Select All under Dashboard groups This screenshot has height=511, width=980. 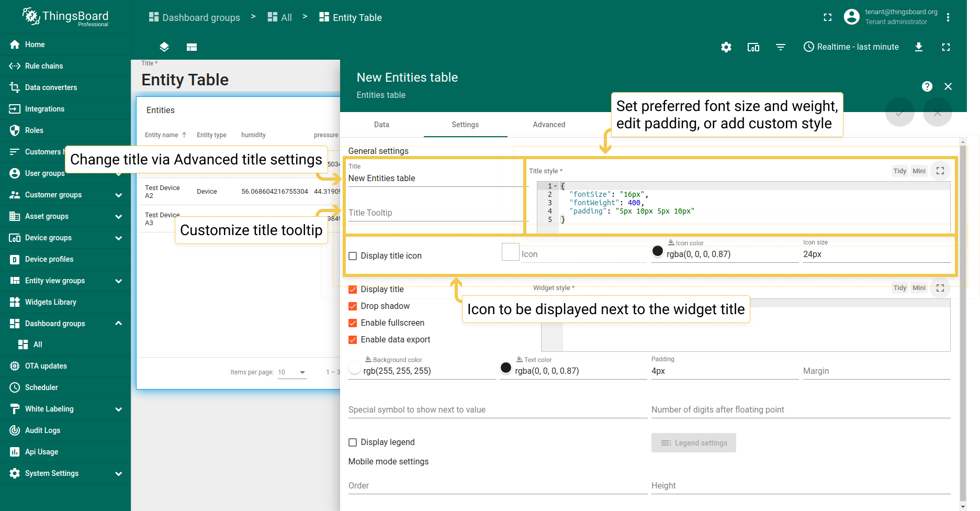(65, 345)
